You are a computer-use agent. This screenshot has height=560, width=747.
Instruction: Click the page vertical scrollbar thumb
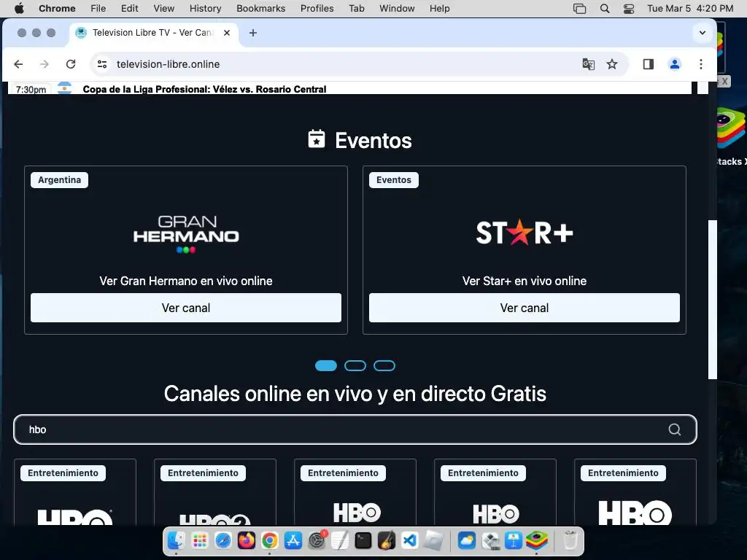[x=712, y=300]
